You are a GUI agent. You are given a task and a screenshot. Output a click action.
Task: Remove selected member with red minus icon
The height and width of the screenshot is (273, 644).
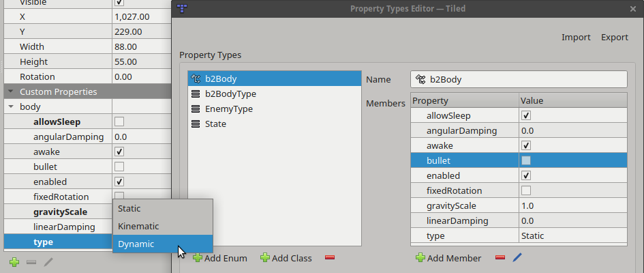(x=500, y=257)
